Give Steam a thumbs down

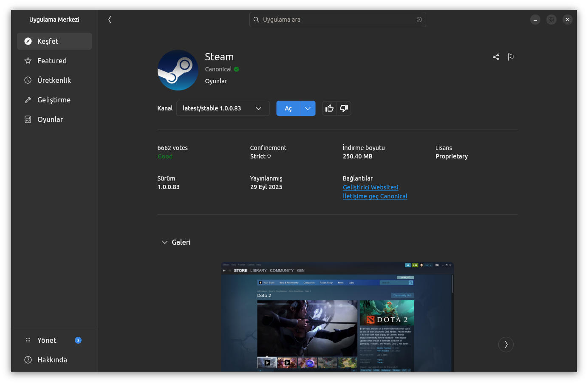coord(344,108)
